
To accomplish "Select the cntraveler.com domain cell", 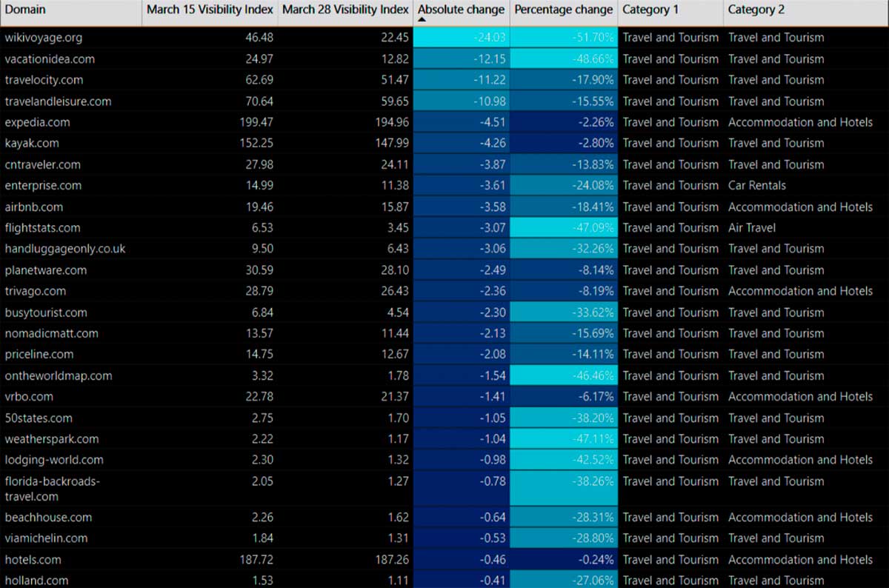I will coord(70,164).
